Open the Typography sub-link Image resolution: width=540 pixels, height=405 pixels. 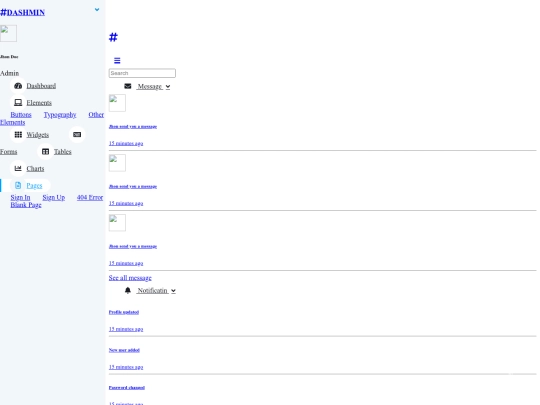[60, 115]
